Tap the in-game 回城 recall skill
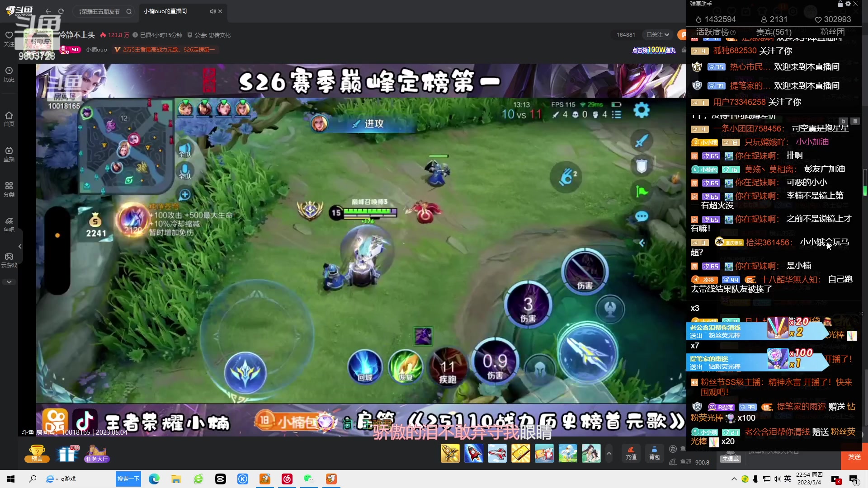This screenshot has width=868, height=488. click(x=365, y=366)
